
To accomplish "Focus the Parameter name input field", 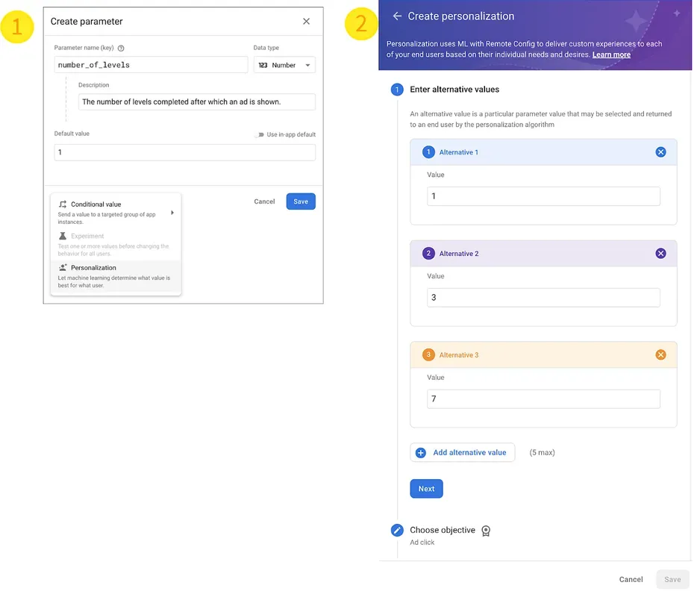I will (x=151, y=65).
